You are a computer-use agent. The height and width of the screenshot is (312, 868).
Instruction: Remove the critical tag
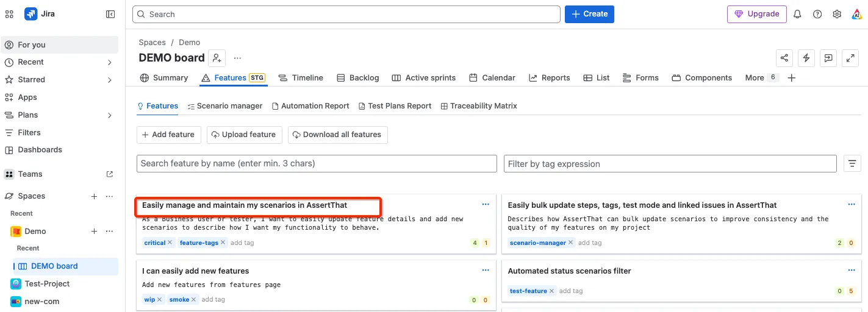pyautogui.click(x=170, y=243)
